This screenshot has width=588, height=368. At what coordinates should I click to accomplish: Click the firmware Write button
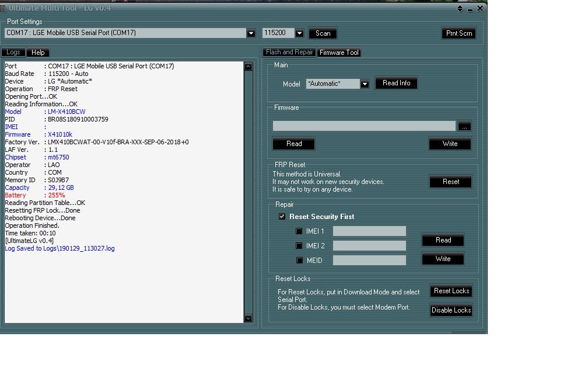450,144
